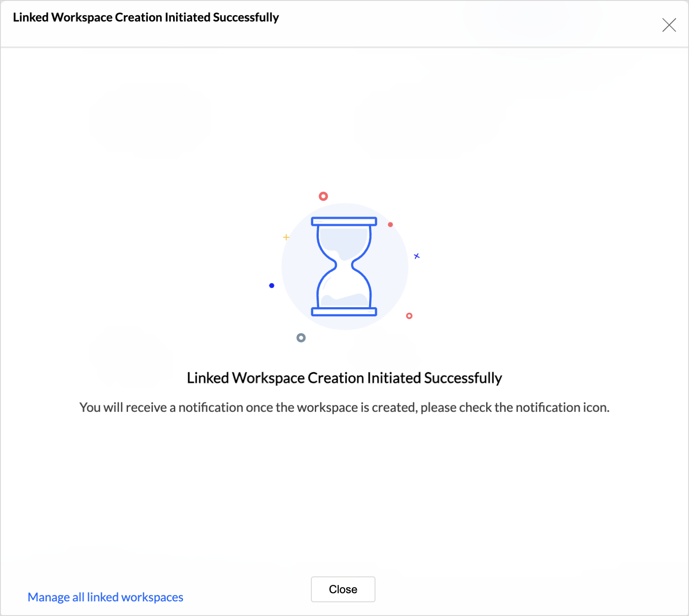Click the centered success heading text
This screenshot has width=689, height=616.
tap(344, 378)
